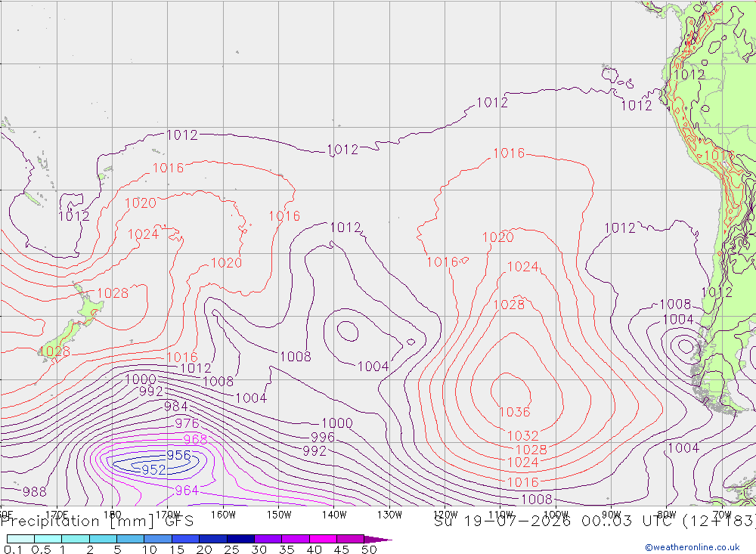
Task: Click the 160W longitude axis label
Action: coord(223,515)
